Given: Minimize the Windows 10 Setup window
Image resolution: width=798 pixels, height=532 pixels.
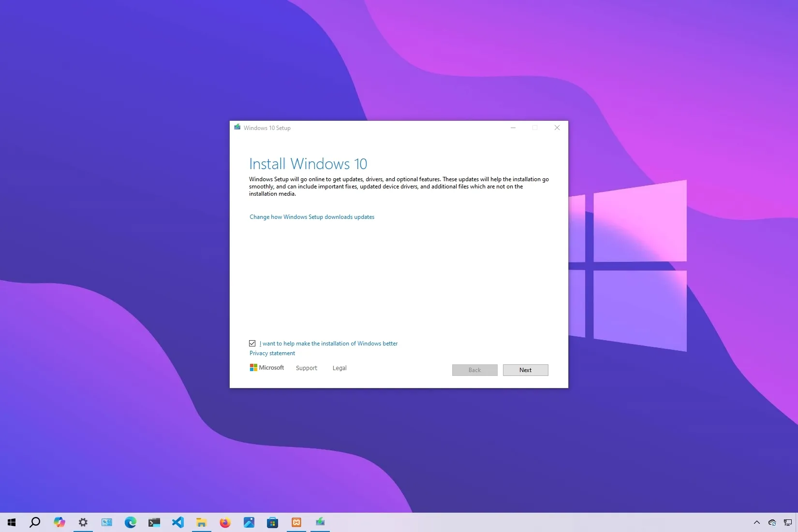Looking at the screenshot, I should pyautogui.click(x=513, y=128).
